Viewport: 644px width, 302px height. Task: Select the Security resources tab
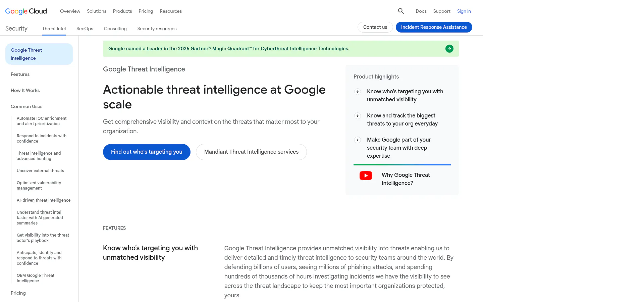(157, 29)
